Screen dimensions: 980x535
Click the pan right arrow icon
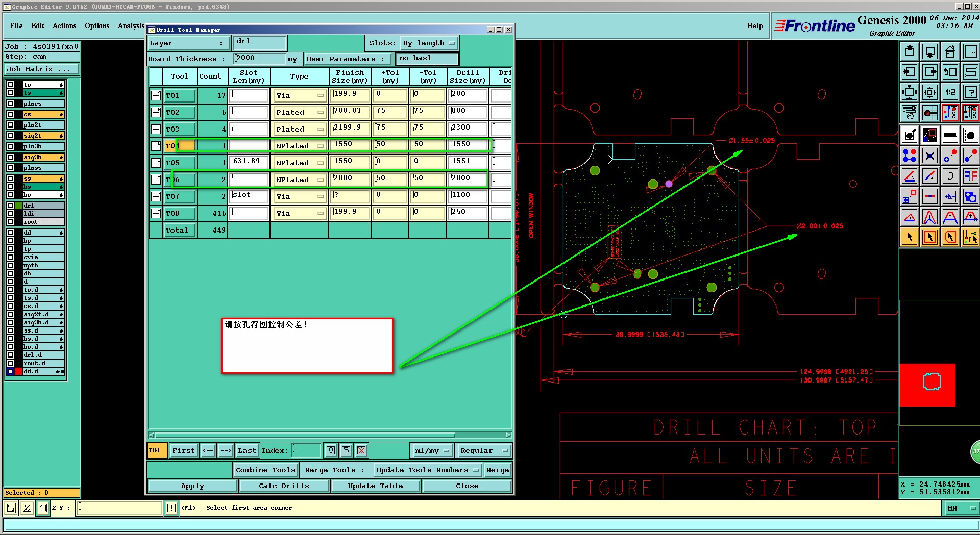[930, 72]
